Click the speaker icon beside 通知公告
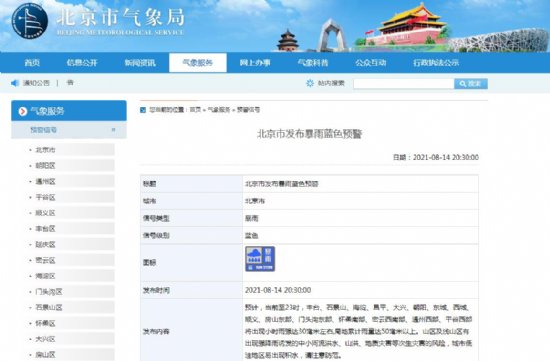 pyautogui.click(x=15, y=83)
